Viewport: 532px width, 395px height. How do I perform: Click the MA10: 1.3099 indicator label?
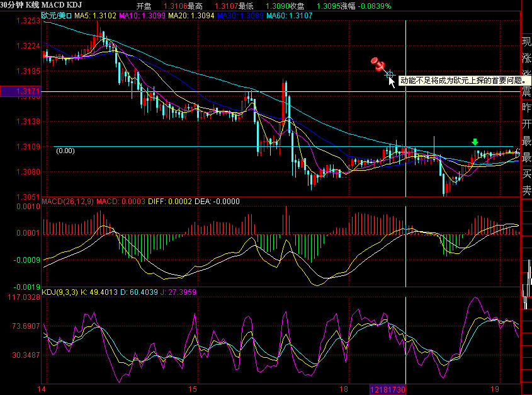[142, 16]
